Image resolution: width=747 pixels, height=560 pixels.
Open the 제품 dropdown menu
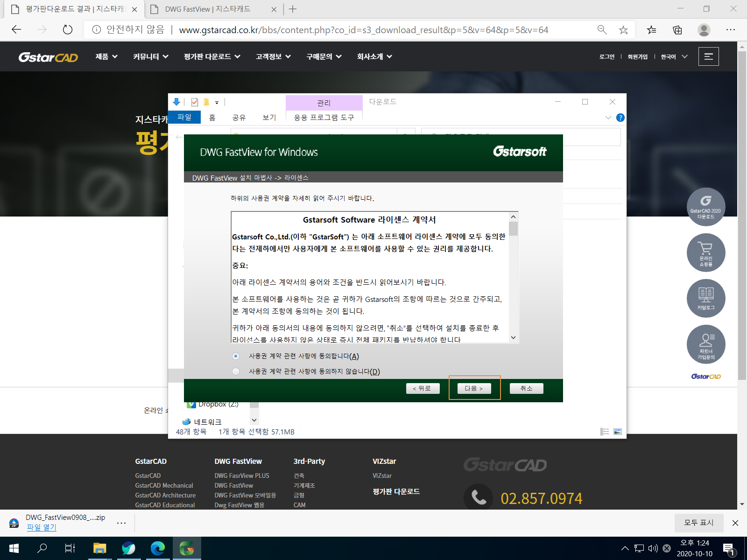pyautogui.click(x=106, y=56)
